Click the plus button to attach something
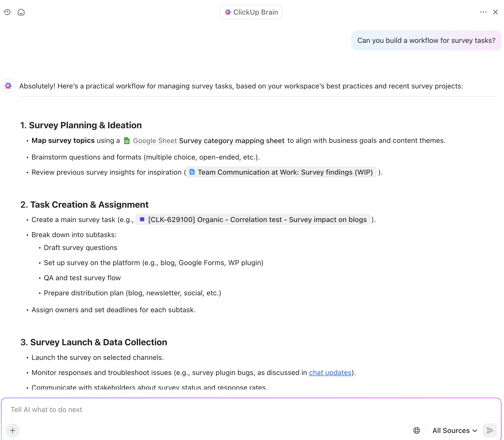 tap(12, 430)
